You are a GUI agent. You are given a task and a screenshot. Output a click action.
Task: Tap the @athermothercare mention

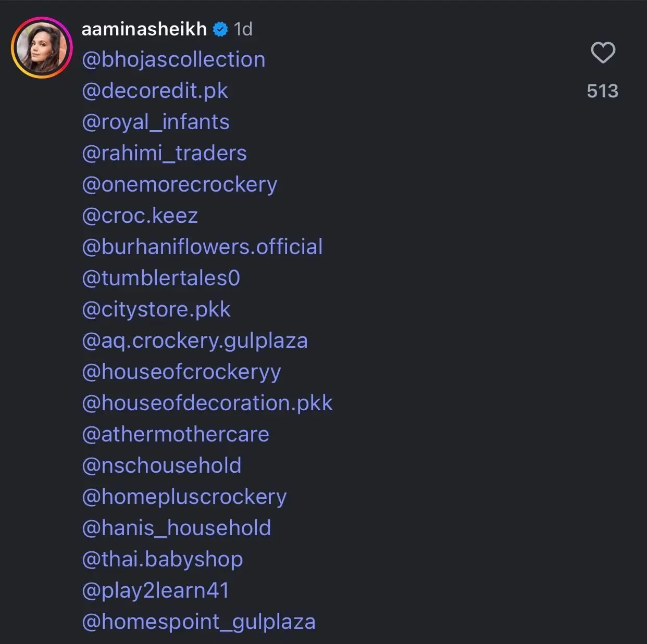(176, 435)
